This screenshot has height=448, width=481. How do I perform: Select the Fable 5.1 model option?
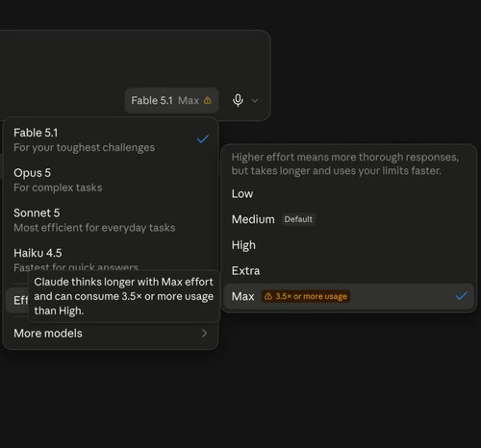point(111,139)
